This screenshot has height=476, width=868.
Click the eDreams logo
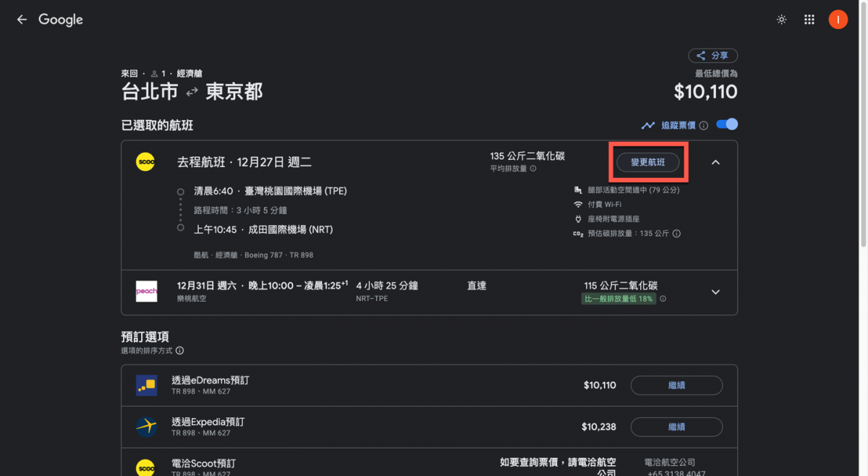[x=146, y=386]
